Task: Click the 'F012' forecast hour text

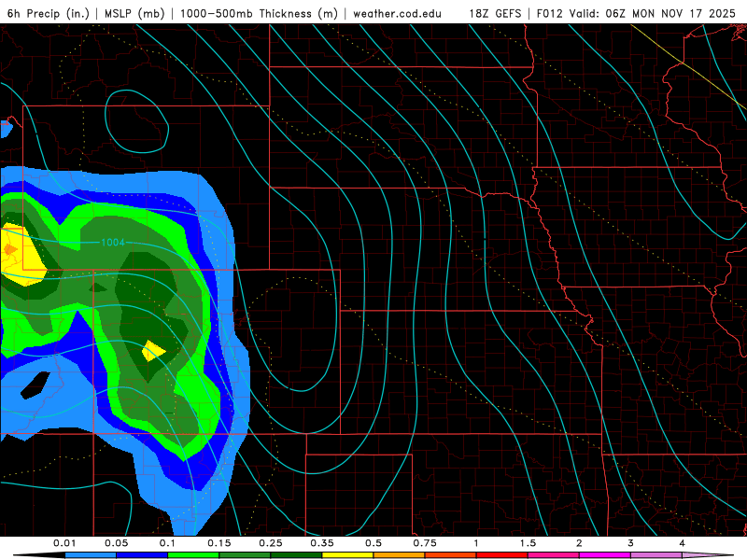Action: pyautogui.click(x=550, y=13)
